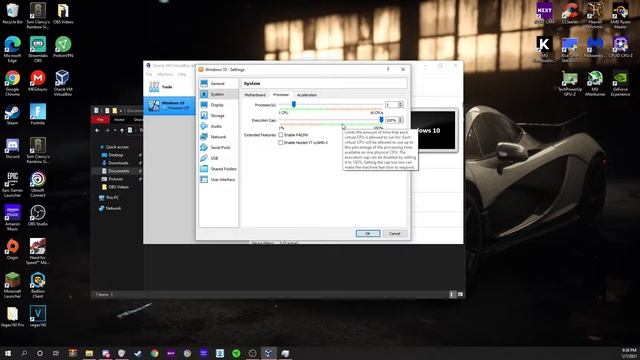Open TechPowerUp GPU-Z desktop shortcut
This screenshot has width=640, height=360.
coord(569,83)
